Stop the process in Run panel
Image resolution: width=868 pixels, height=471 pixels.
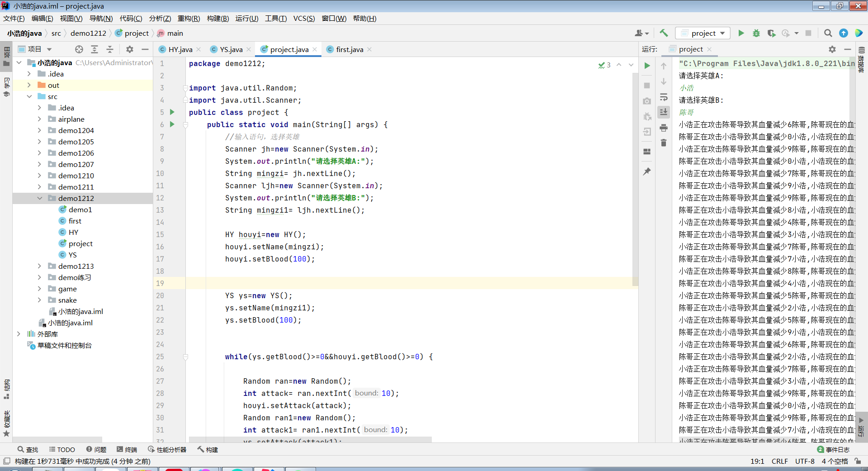[647, 86]
